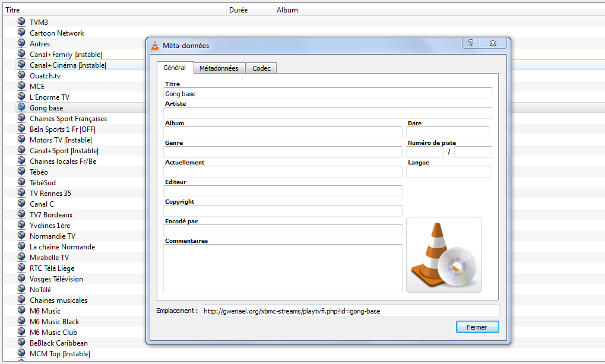Viewport: 605px width, 364px height.
Task: Click the globe icon next to Ouatch.tv
Action: click(x=21, y=75)
